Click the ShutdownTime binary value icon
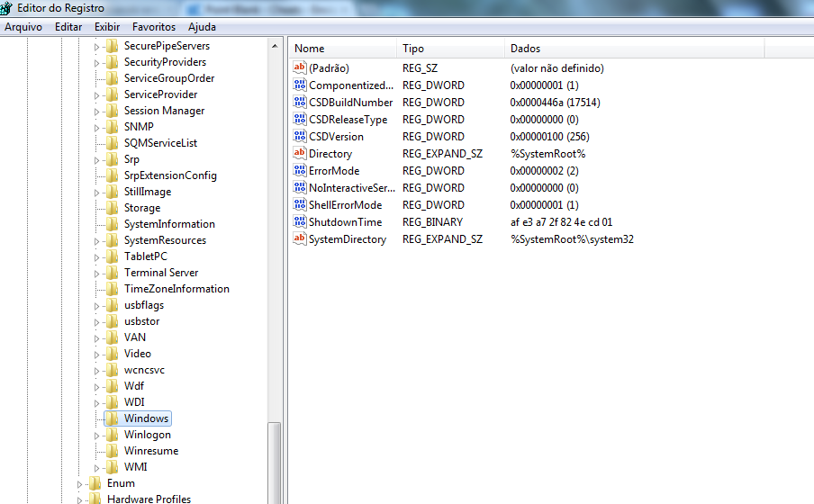The height and width of the screenshot is (504, 814). [301, 222]
